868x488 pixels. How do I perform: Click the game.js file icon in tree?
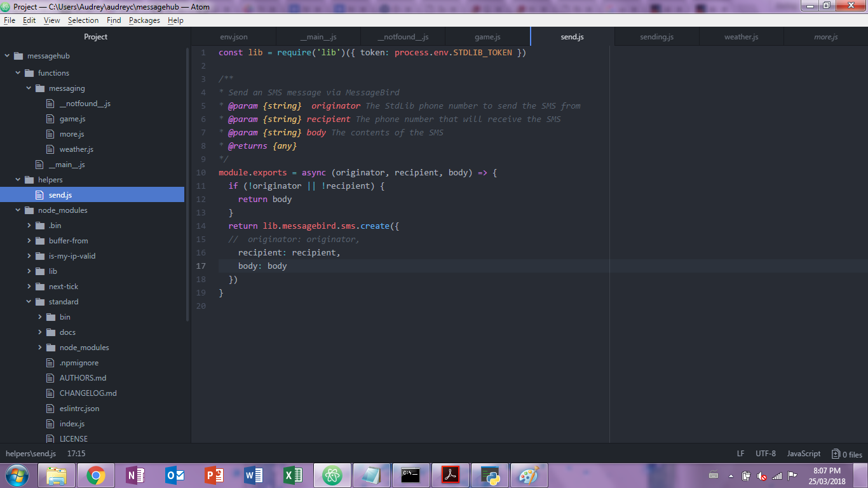(x=51, y=119)
